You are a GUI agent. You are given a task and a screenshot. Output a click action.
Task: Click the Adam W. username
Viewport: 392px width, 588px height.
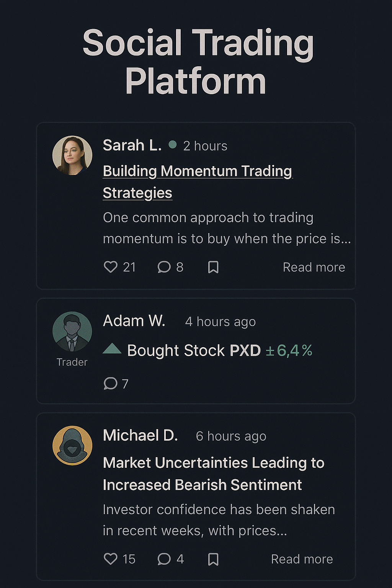134,321
